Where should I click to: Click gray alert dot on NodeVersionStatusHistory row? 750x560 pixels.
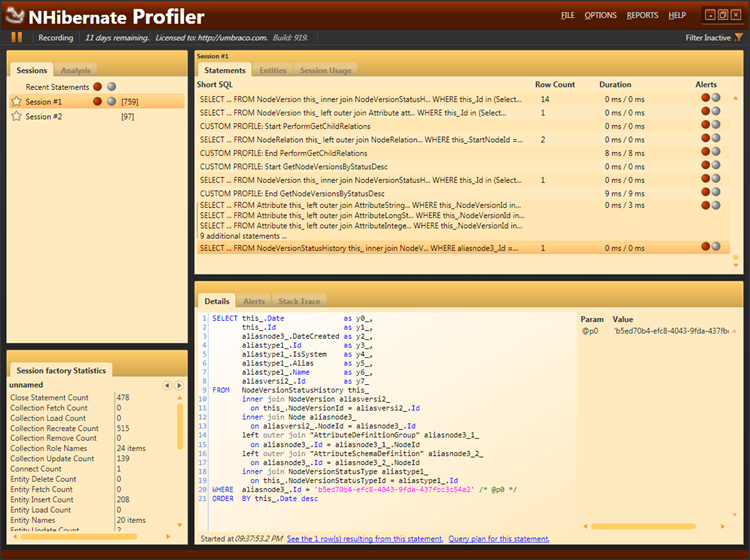click(716, 246)
